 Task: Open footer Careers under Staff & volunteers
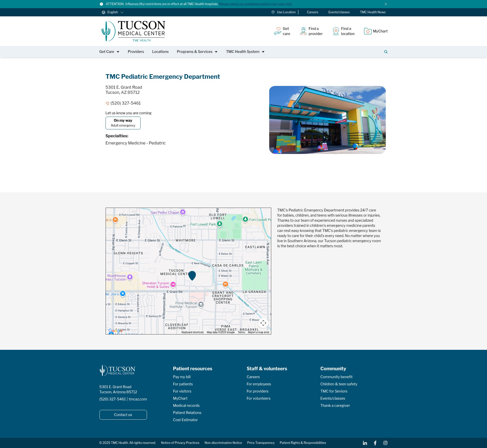tap(253, 377)
